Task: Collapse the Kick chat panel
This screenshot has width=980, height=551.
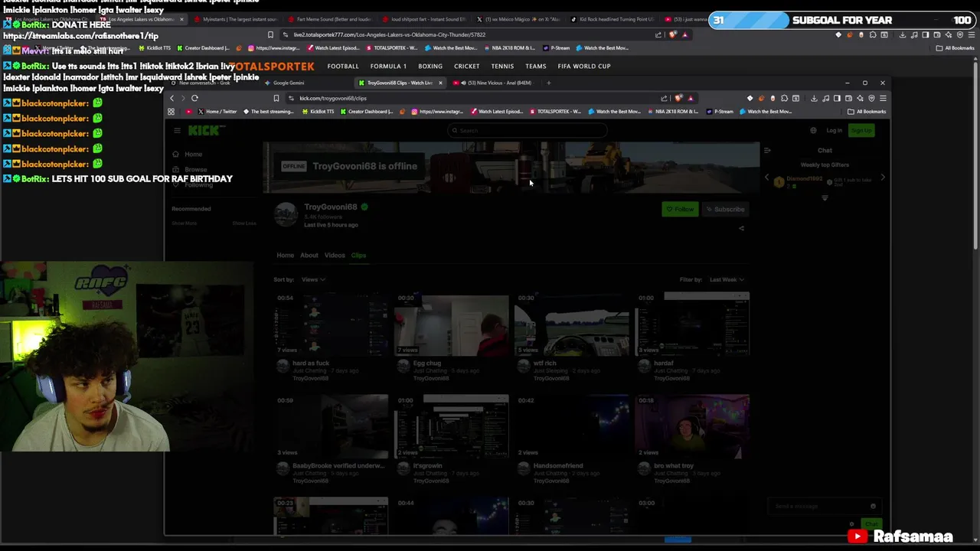Action: [767, 150]
